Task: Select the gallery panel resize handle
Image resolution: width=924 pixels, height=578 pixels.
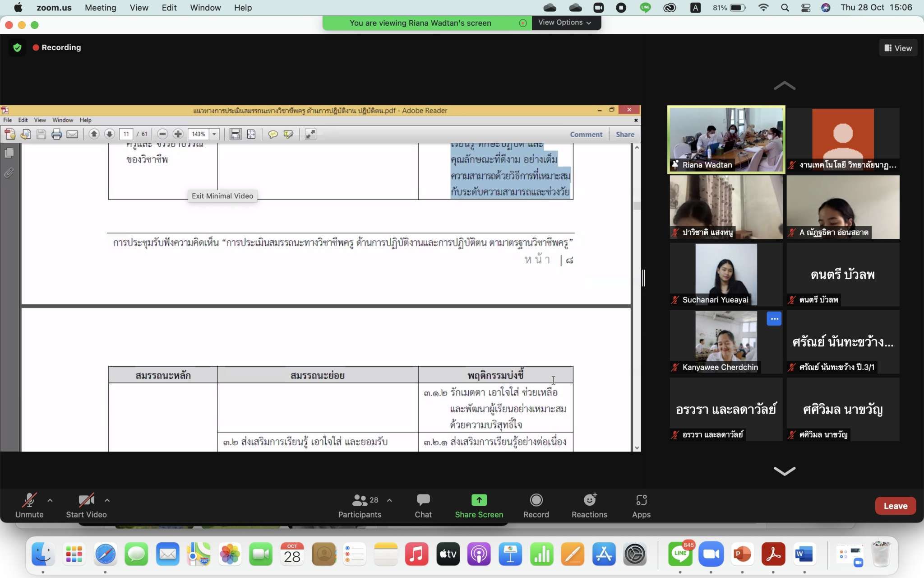Action: pyautogui.click(x=644, y=278)
